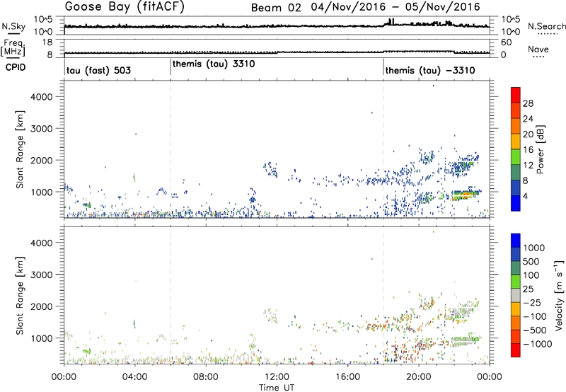Click the 'Goose Bay (fitACF)' plot title
The image size is (566, 392).
tap(125, 7)
